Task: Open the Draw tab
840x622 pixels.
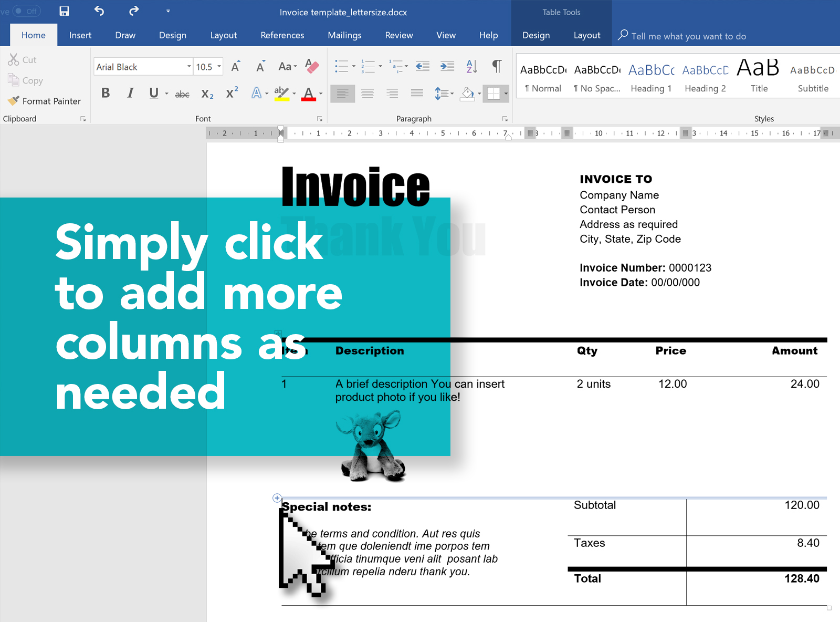Action: click(x=125, y=35)
